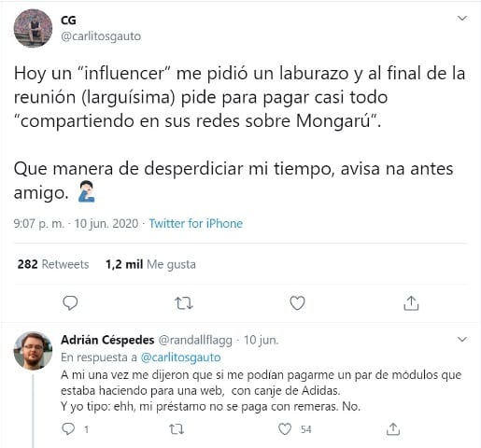Like Adrián Céspedes' reply
Image resolution: width=481 pixels, height=448 pixels.
(285, 429)
